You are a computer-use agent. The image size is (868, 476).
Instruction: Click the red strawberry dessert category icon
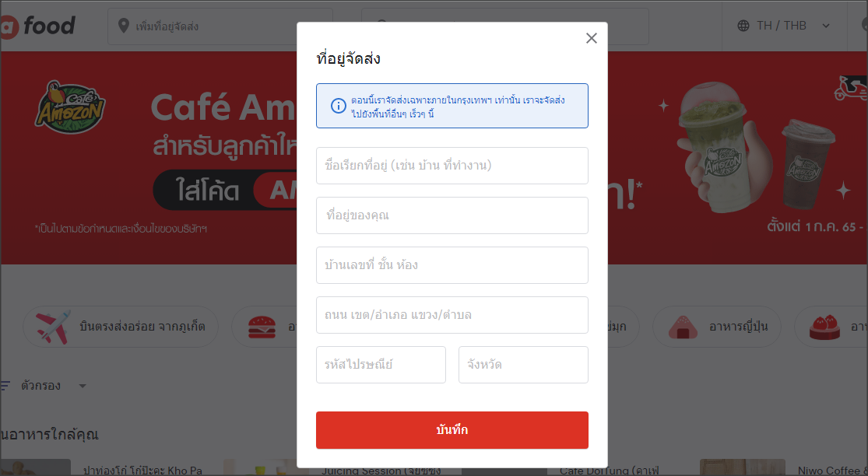(825, 327)
